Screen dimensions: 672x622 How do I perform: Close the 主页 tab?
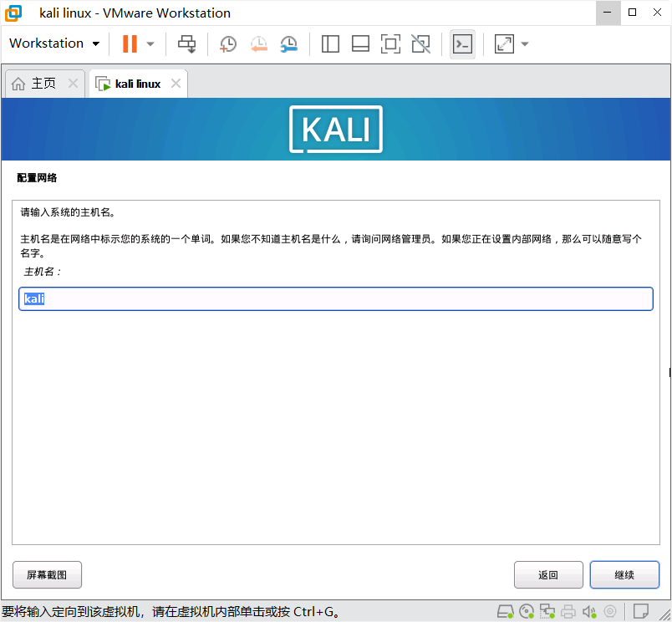click(x=74, y=83)
